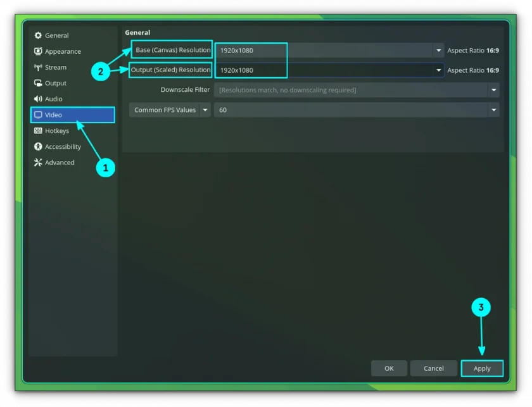Click the Advanced tools icon
Viewport: 532px width, 407px height.
pyautogui.click(x=38, y=163)
